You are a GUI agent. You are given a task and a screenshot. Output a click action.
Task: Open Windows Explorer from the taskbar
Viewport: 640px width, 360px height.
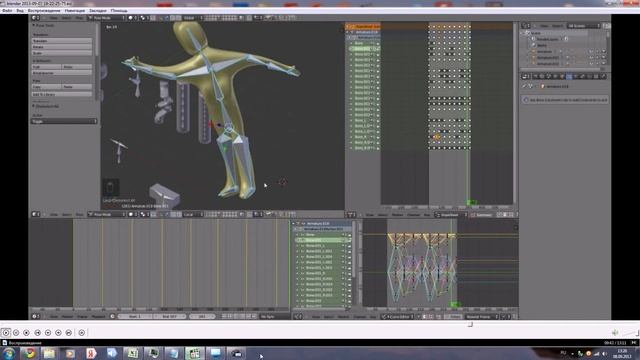click(x=49, y=353)
